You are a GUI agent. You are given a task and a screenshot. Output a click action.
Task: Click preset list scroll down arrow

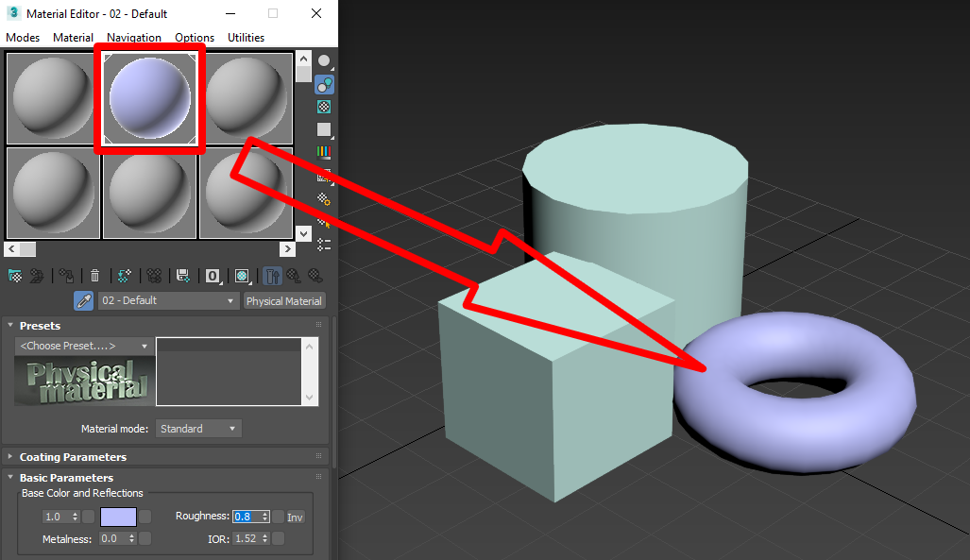[310, 398]
